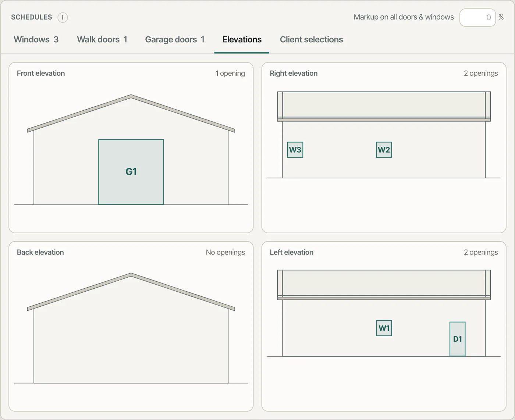Viewport: 515px width, 420px height.
Task: Select the Garage doors tab
Action: coord(175,40)
